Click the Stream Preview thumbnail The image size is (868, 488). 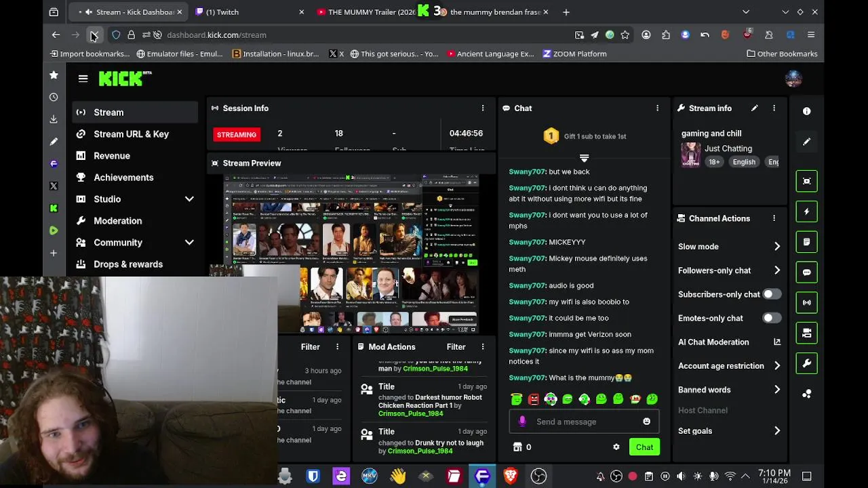point(352,254)
